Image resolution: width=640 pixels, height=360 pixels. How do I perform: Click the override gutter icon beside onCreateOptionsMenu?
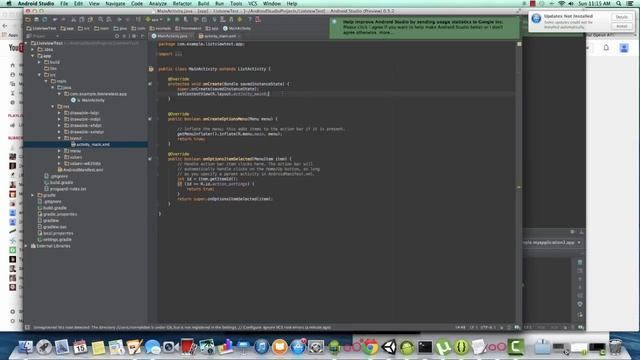pyautogui.click(x=150, y=119)
